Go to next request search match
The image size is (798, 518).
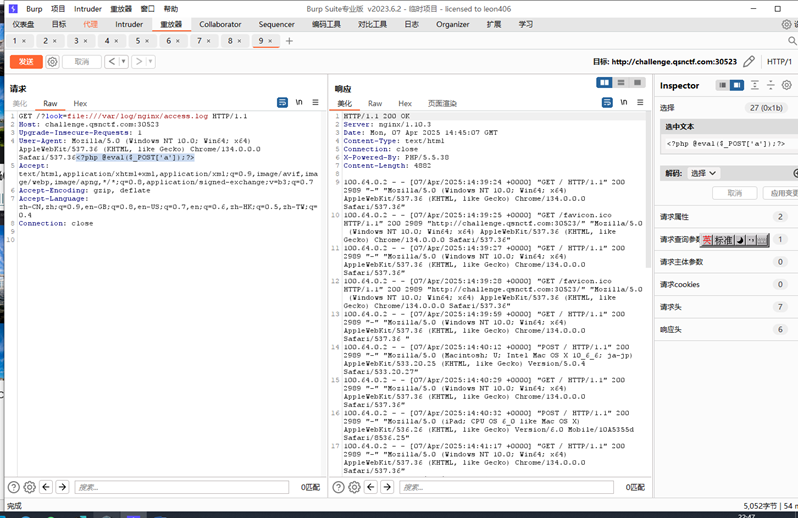[62, 487]
